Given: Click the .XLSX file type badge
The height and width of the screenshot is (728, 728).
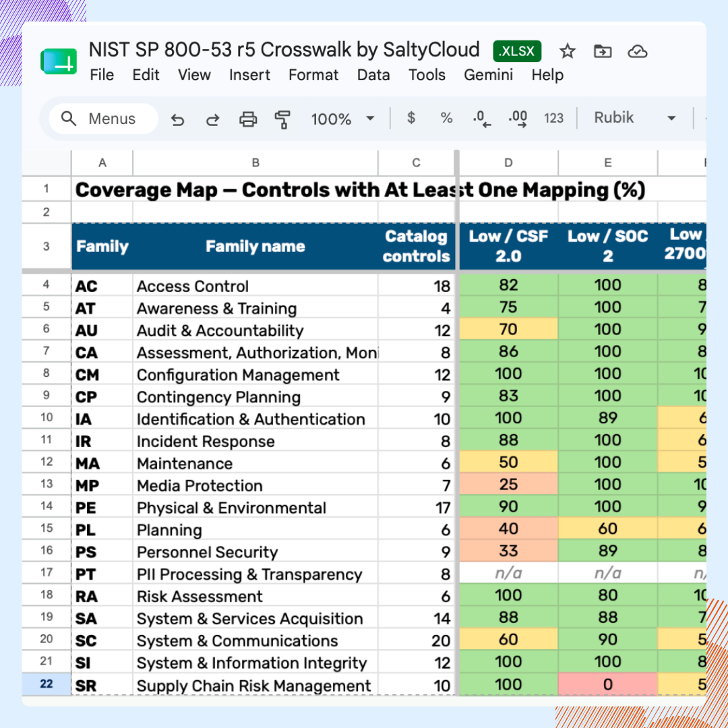Looking at the screenshot, I should point(517,51).
